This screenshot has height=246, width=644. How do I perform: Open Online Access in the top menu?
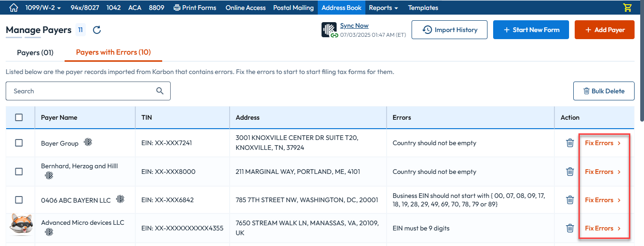[246, 8]
